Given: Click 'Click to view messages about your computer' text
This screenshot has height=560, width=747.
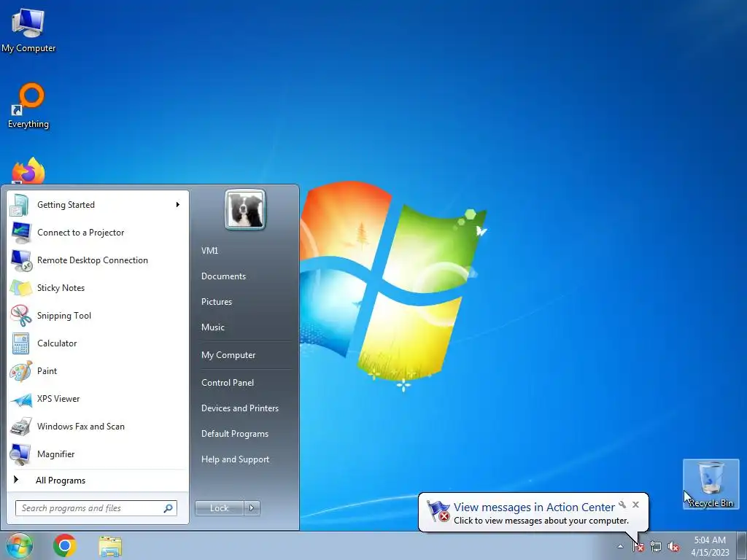Looking at the screenshot, I should (x=541, y=521).
